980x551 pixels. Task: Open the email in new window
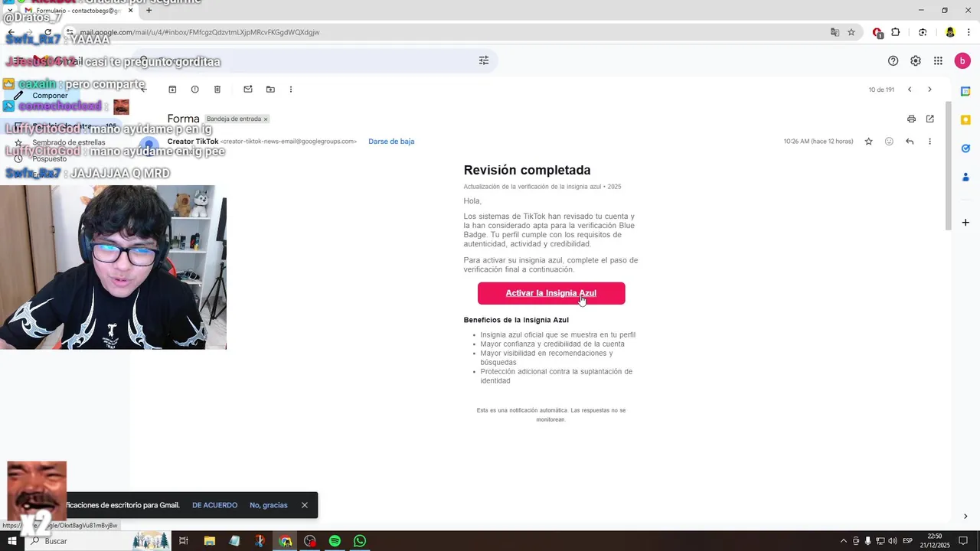click(930, 119)
